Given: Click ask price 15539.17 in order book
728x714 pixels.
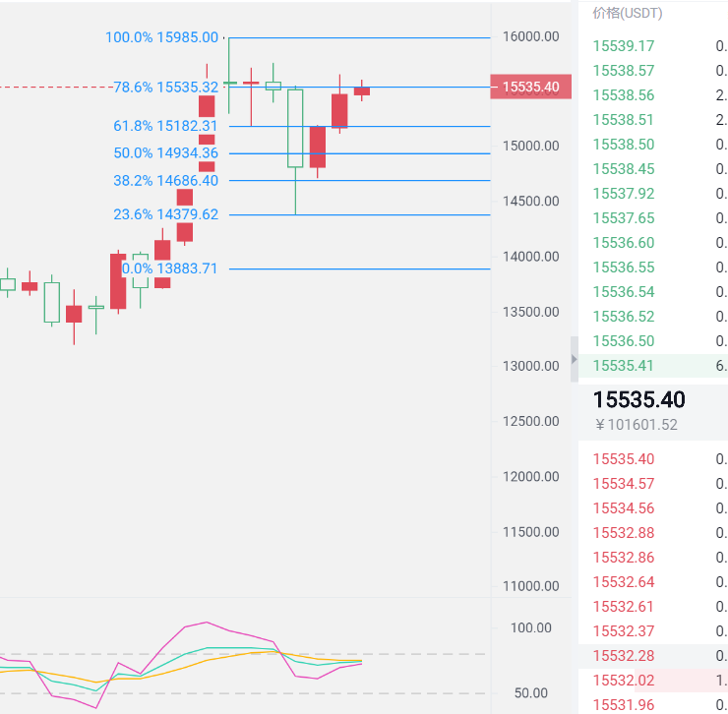Looking at the screenshot, I should tap(624, 46).
